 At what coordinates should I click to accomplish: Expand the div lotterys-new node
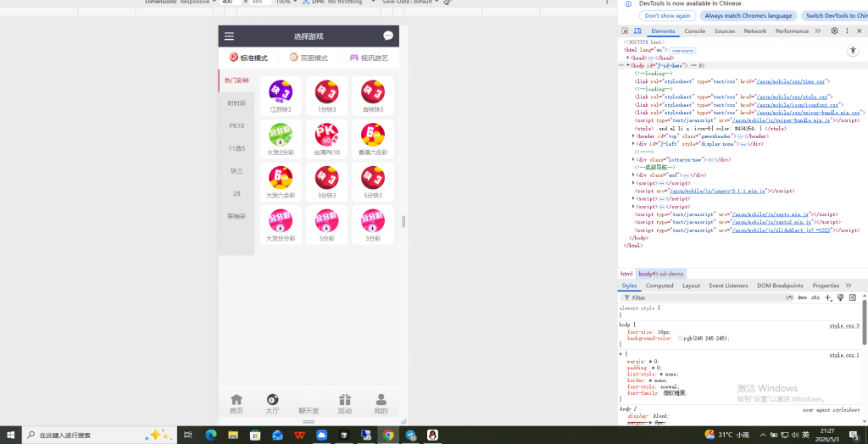(633, 159)
